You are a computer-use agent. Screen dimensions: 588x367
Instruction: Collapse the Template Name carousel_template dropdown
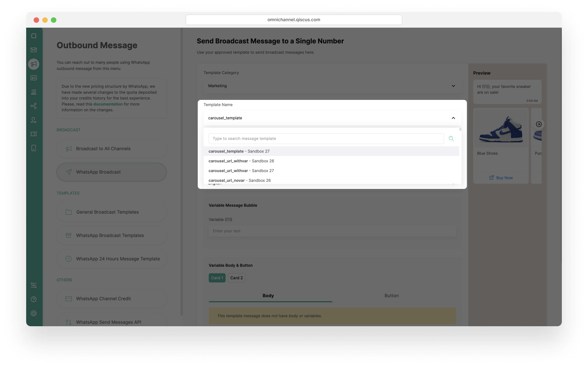coord(332,118)
